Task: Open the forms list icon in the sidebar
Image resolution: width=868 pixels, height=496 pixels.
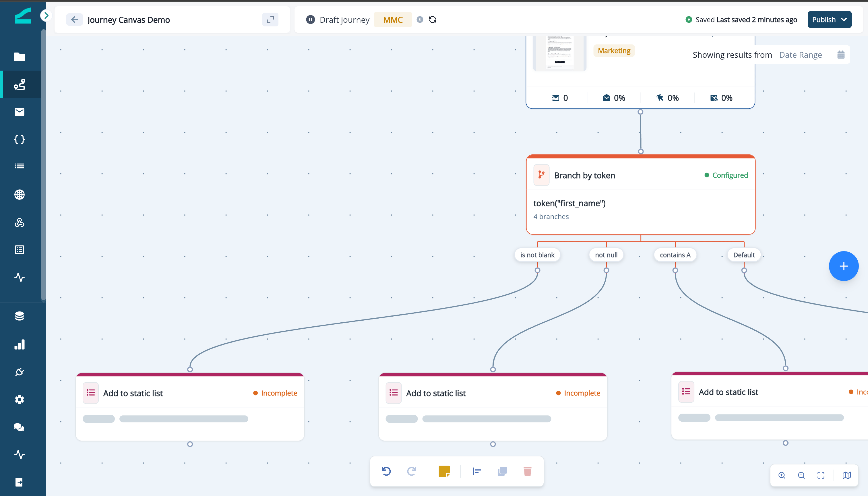Action: pos(20,250)
